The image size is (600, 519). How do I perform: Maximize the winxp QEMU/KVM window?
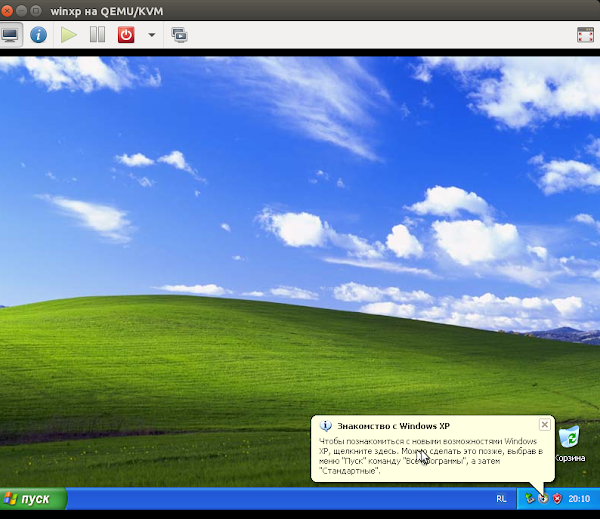[x=36, y=11]
